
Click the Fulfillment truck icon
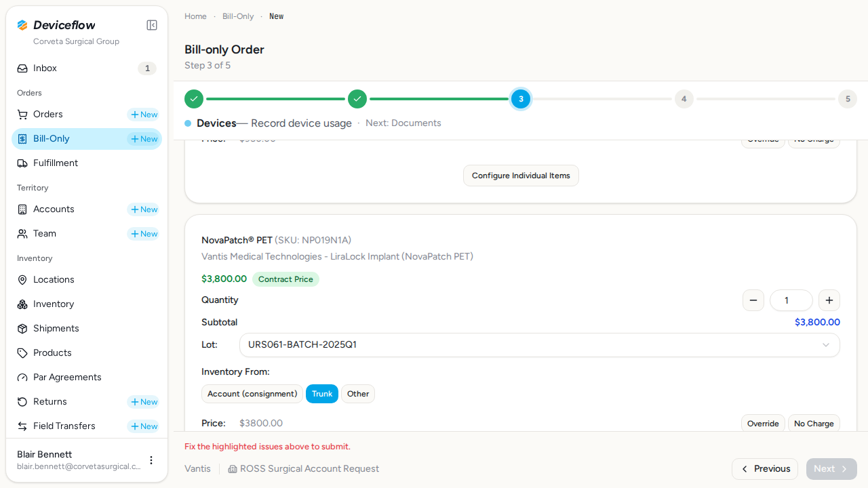pos(22,163)
